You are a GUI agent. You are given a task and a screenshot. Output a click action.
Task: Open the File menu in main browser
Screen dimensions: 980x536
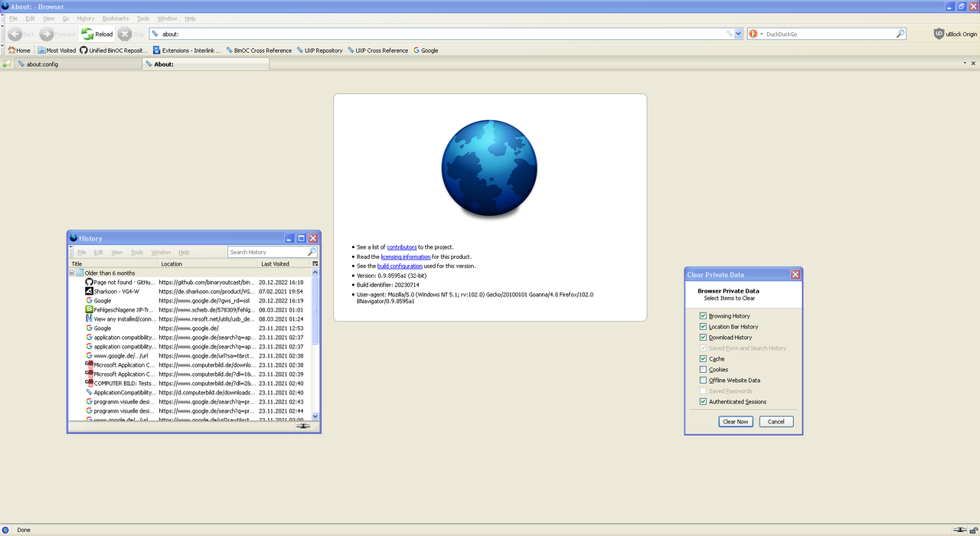13,18
